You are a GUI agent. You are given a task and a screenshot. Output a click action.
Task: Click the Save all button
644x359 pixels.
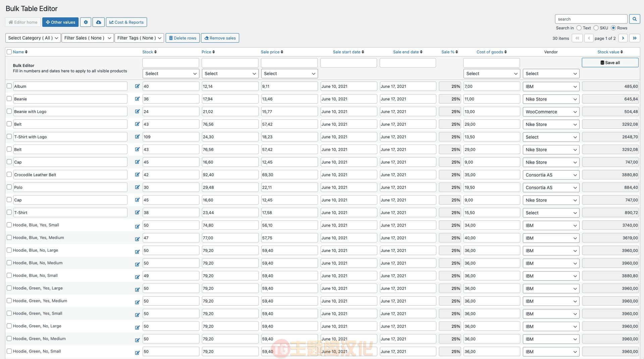pos(610,63)
